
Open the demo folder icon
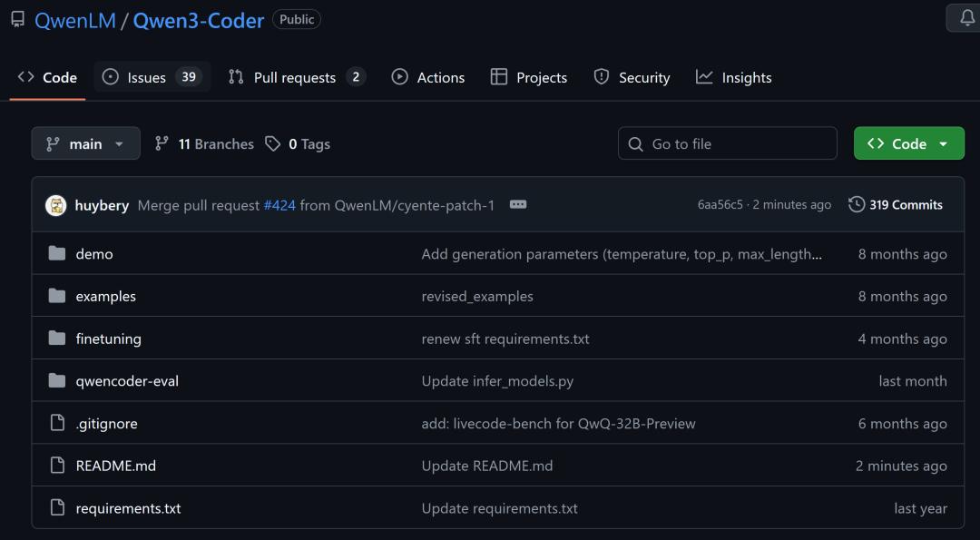pyautogui.click(x=57, y=253)
